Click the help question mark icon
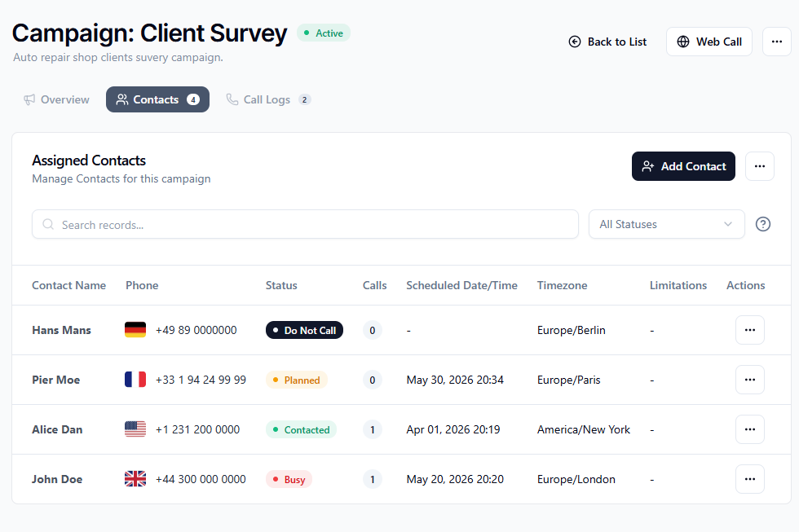This screenshot has width=799, height=532. pos(763,224)
